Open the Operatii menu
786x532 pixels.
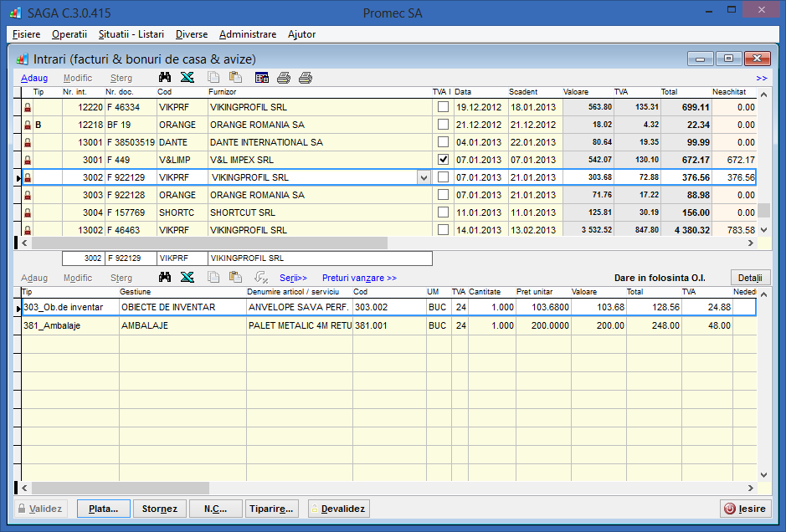point(69,34)
